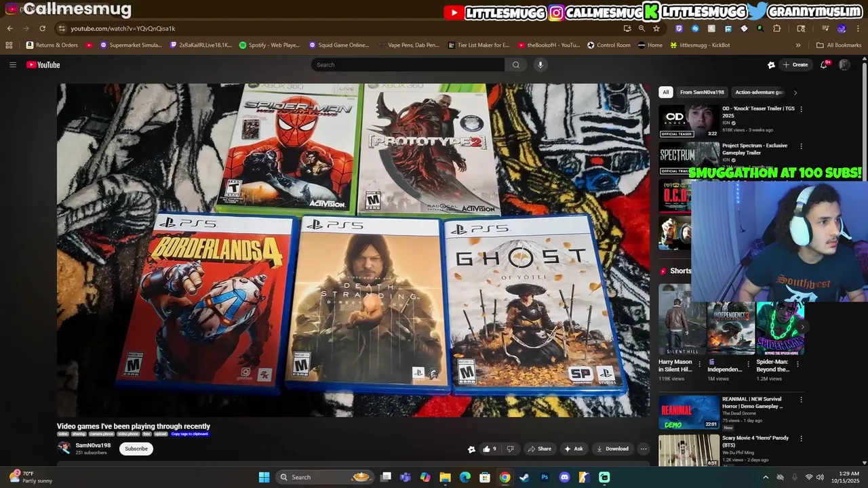Open the YouTube account avatar menu
The image size is (868, 488).
point(844,64)
